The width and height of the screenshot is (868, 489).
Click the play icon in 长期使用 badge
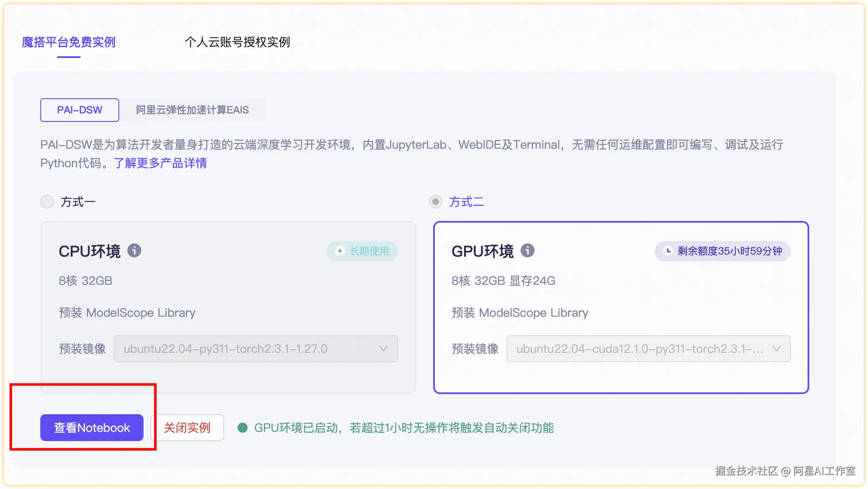pos(340,251)
